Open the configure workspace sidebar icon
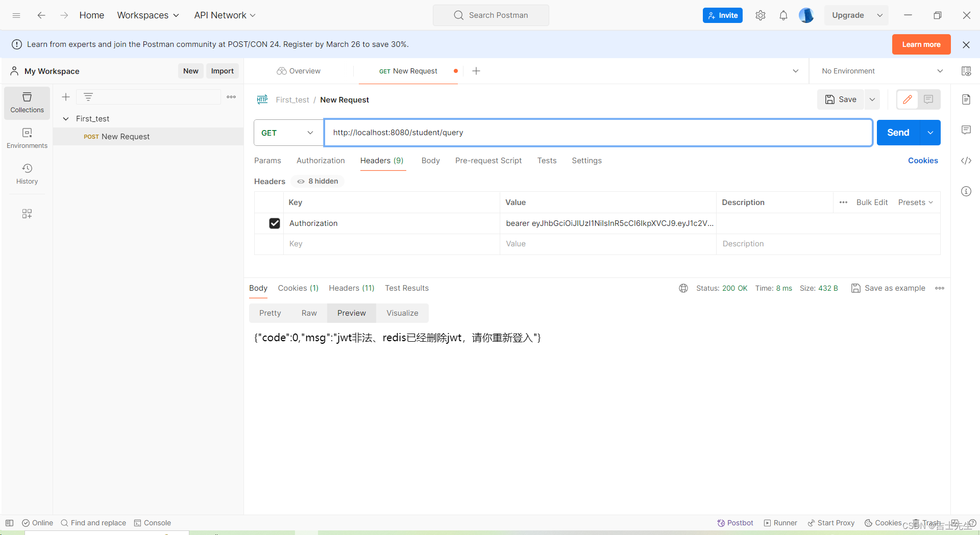Screen dimensions: 980x535 [27, 214]
